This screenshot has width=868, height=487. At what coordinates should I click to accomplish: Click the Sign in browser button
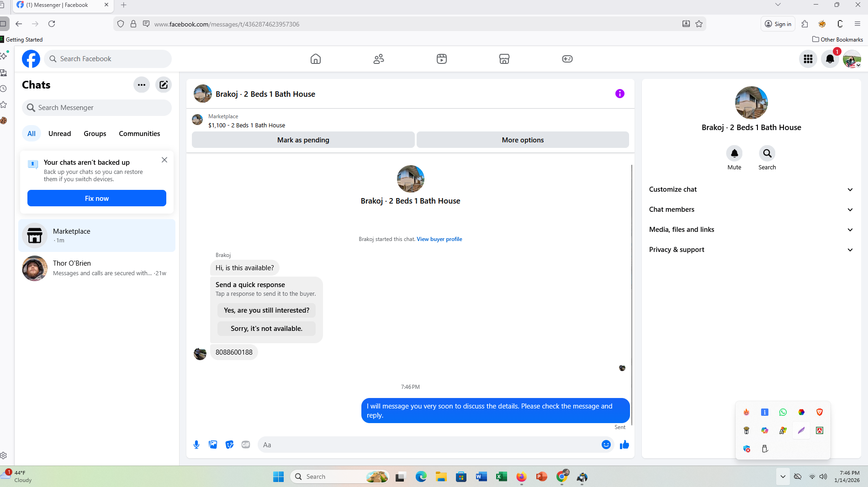point(778,24)
